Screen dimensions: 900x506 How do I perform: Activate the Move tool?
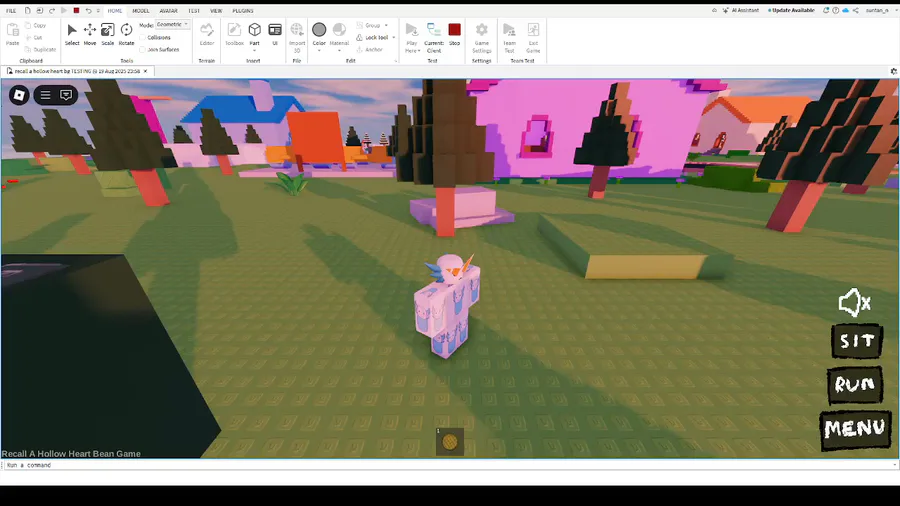coord(90,34)
